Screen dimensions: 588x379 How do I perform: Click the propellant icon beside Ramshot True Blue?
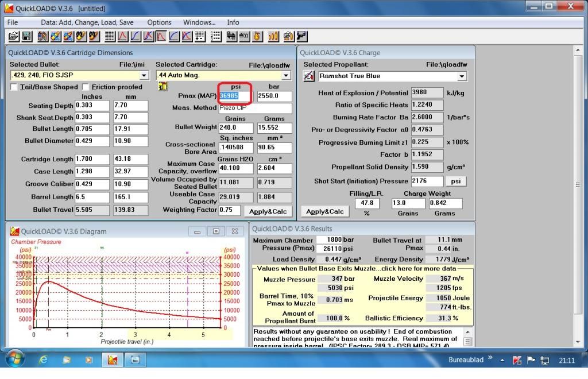309,76
